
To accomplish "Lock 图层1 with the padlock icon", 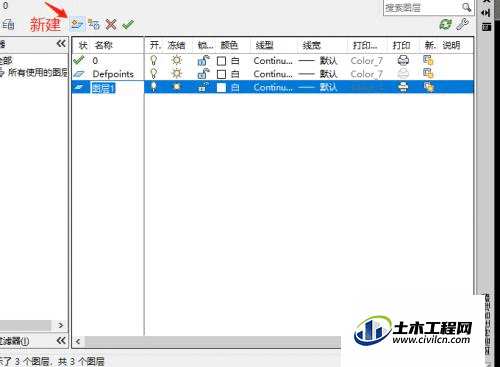I will point(203,87).
